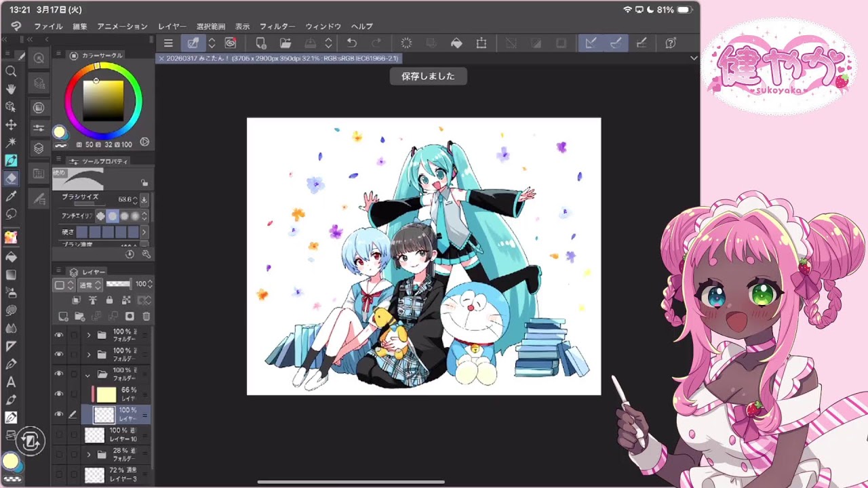The image size is (868, 488).
Task: Click the reset tool property icon
Action: [130, 254]
